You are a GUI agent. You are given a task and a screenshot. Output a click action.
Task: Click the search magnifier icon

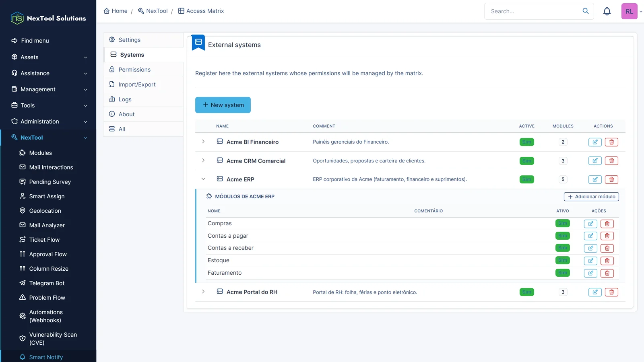click(586, 11)
